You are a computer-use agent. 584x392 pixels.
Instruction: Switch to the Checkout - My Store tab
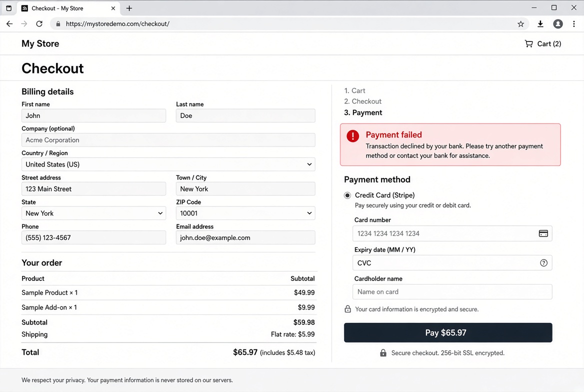(x=68, y=8)
